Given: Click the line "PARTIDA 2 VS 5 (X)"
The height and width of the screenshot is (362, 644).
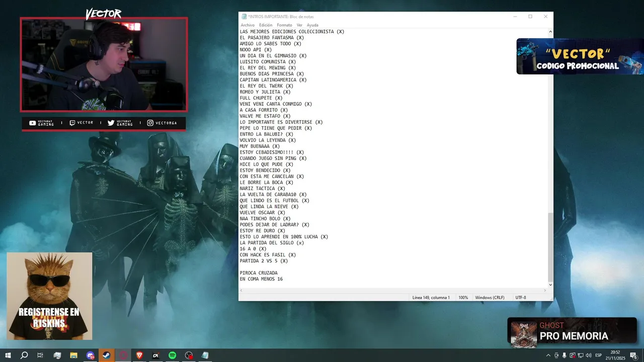Looking at the screenshot, I should coord(264,261).
